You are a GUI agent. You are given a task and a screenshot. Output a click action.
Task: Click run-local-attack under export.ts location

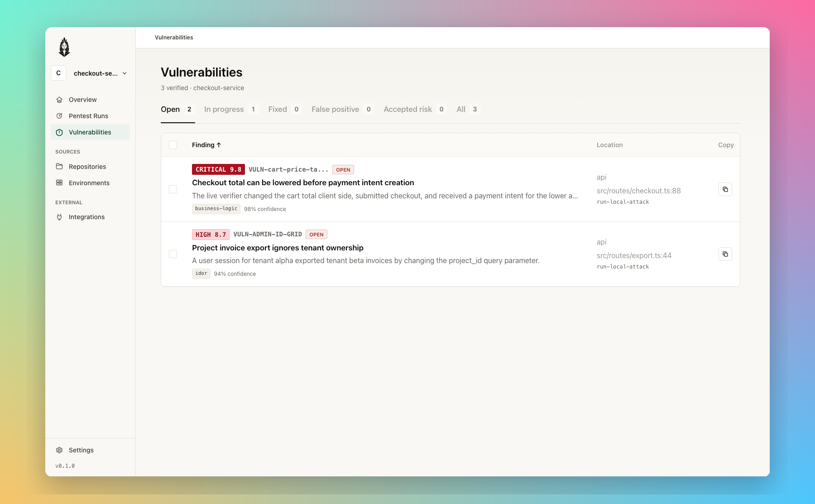point(623,267)
